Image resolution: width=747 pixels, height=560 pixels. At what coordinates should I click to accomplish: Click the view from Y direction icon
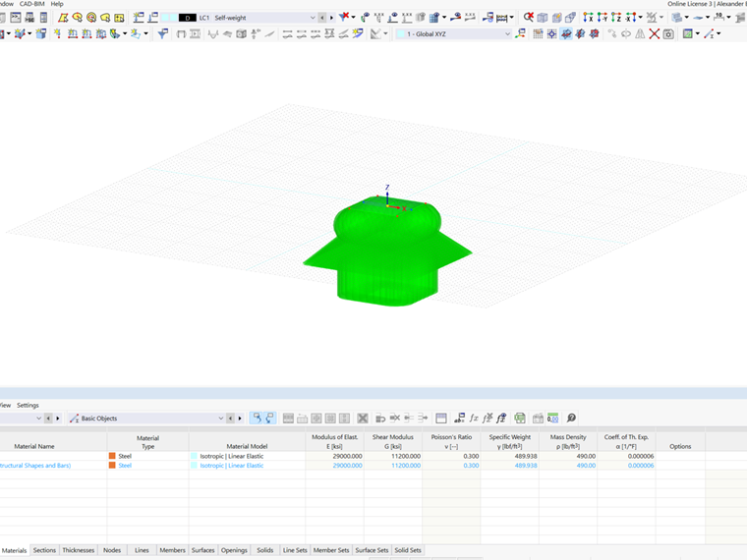[x=603, y=18]
